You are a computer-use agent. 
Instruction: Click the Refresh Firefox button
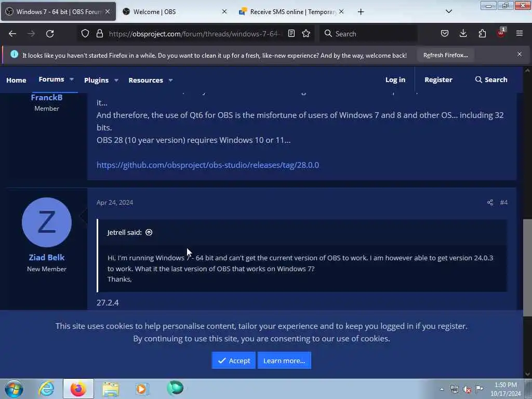coord(445,55)
